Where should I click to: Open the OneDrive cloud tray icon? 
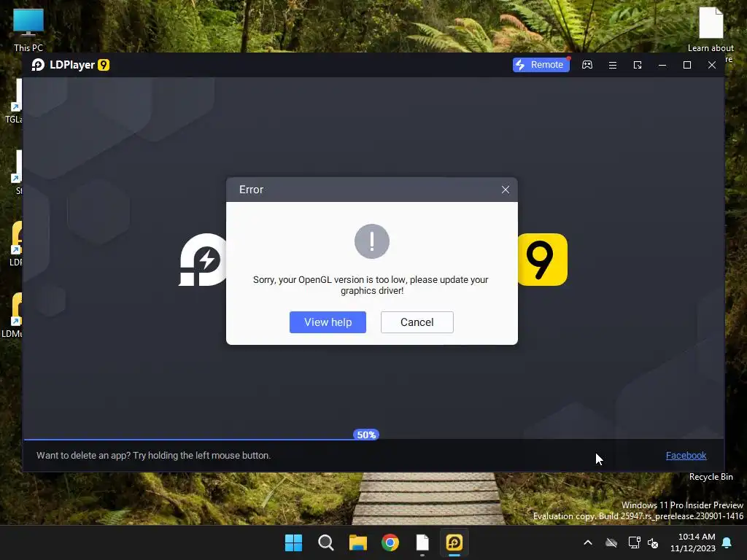[x=611, y=542]
